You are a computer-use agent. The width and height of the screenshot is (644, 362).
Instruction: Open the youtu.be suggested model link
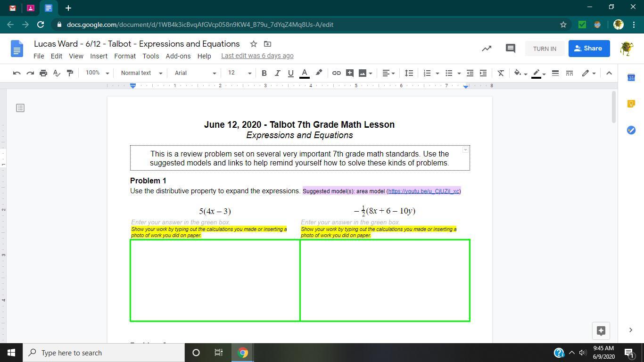[x=424, y=191]
